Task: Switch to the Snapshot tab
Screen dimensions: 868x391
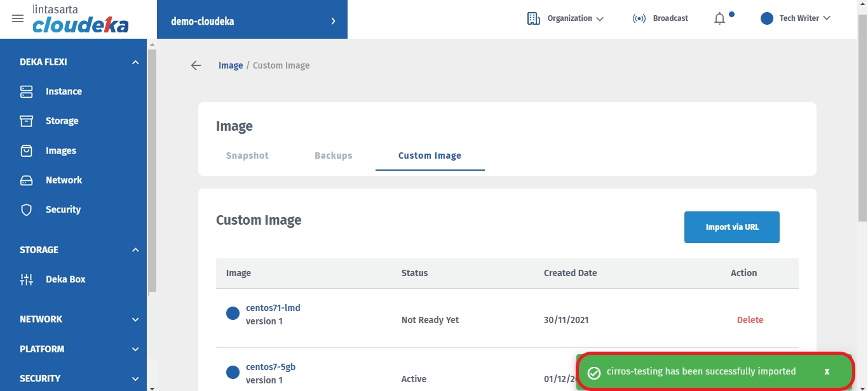Action: pos(247,156)
